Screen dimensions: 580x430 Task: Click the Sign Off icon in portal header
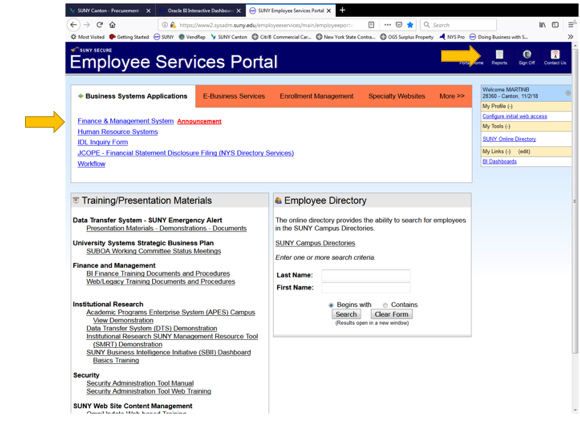[527, 57]
